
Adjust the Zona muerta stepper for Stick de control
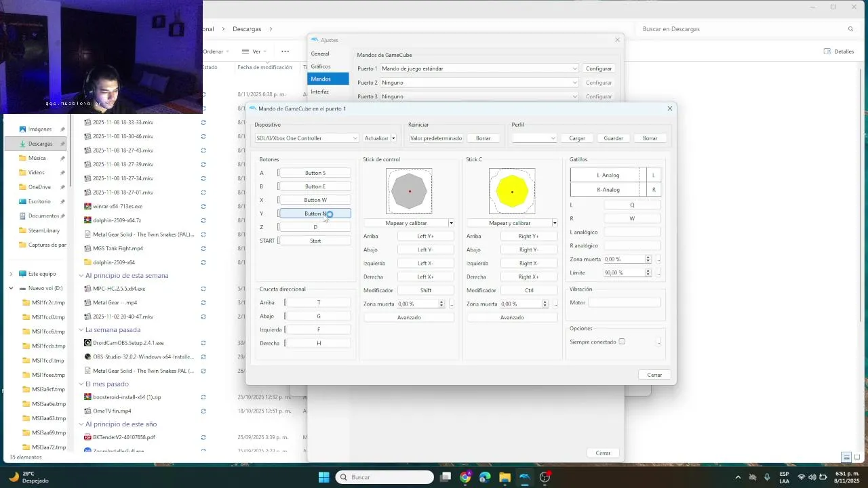coord(442,304)
